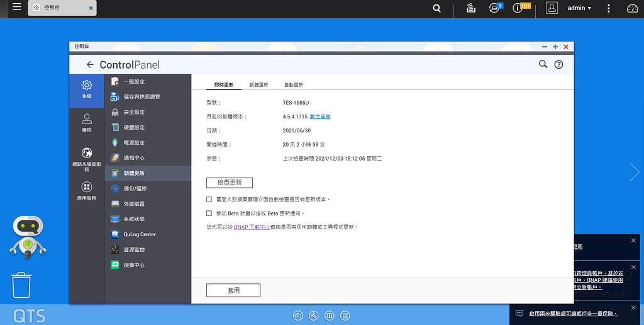644x325 pixels.
Task: Open event notifications icon with 10+ badge
Action: pyautogui.click(x=518, y=8)
